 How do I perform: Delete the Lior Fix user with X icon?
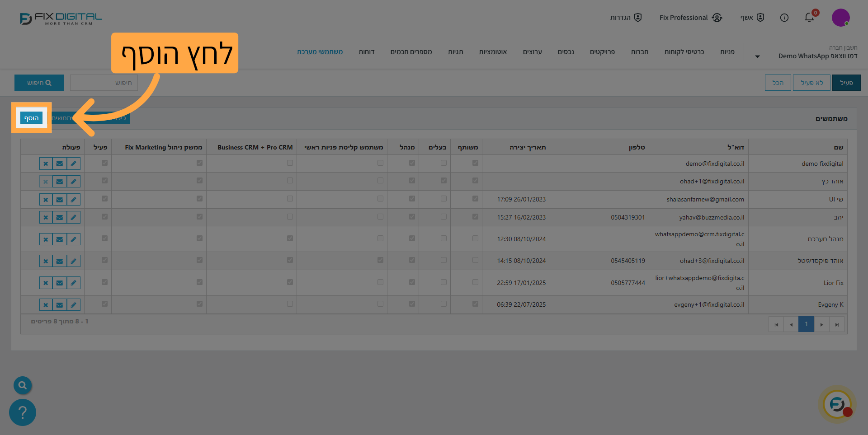pos(46,283)
